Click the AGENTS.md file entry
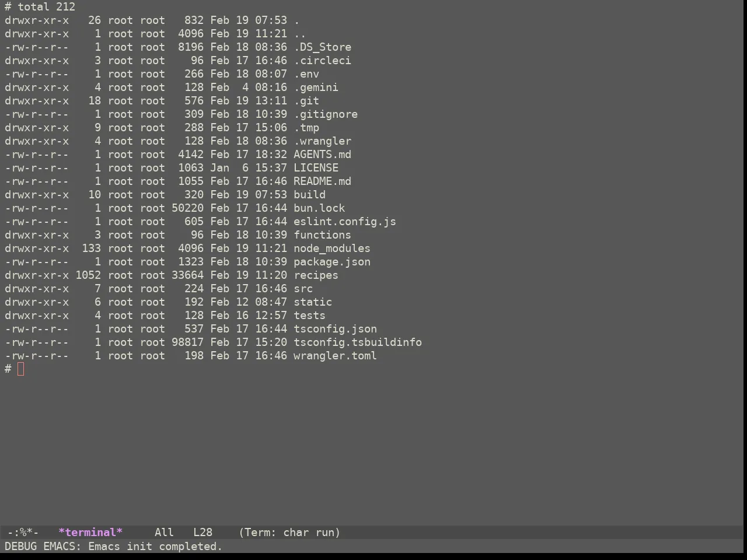Viewport: 747px width, 560px height. tap(322, 155)
